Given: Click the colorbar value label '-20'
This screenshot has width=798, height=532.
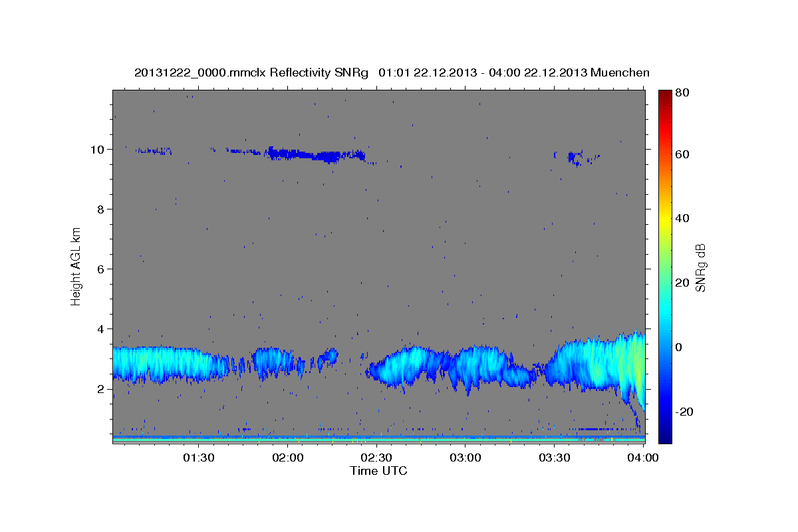Looking at the screenshot, I should tap(685, 412).
